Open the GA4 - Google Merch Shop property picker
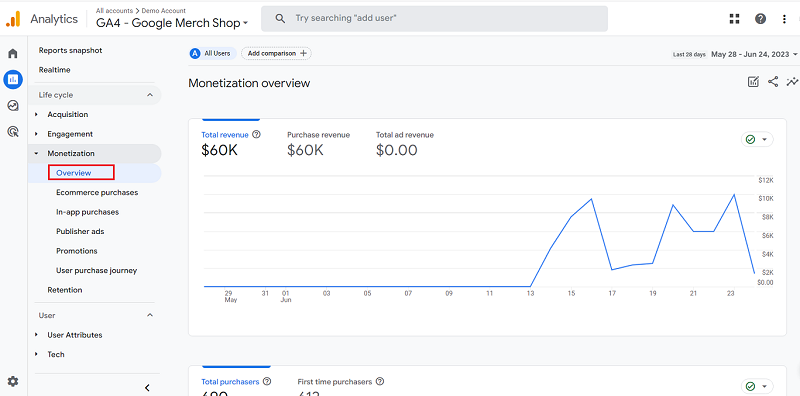This screenshot has width=800, height=396. pos(172,23)
